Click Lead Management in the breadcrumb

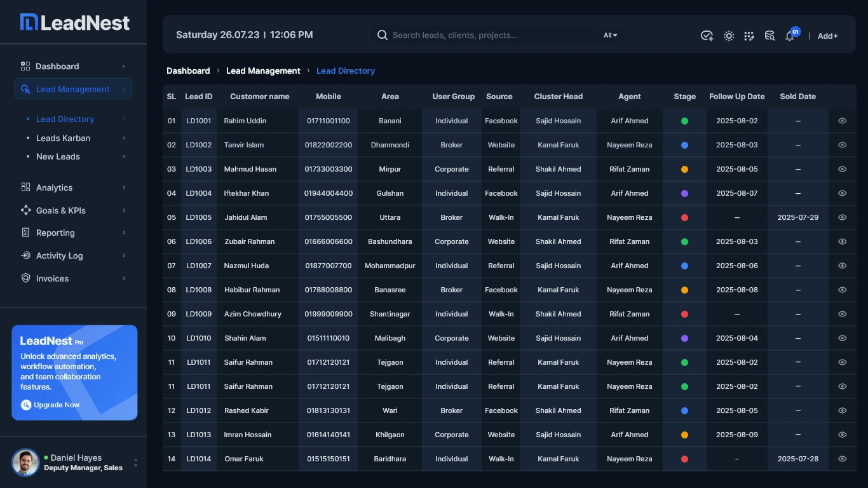[x=263, y=71]
